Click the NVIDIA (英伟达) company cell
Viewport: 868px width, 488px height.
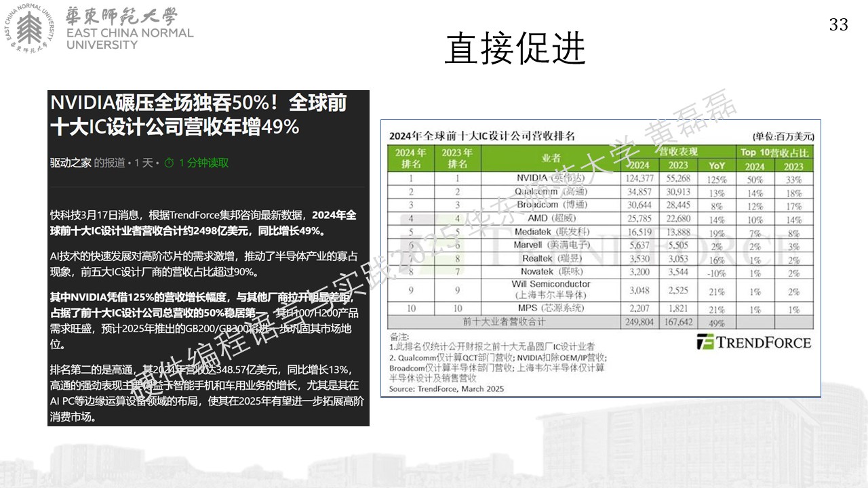click(551, 179)
